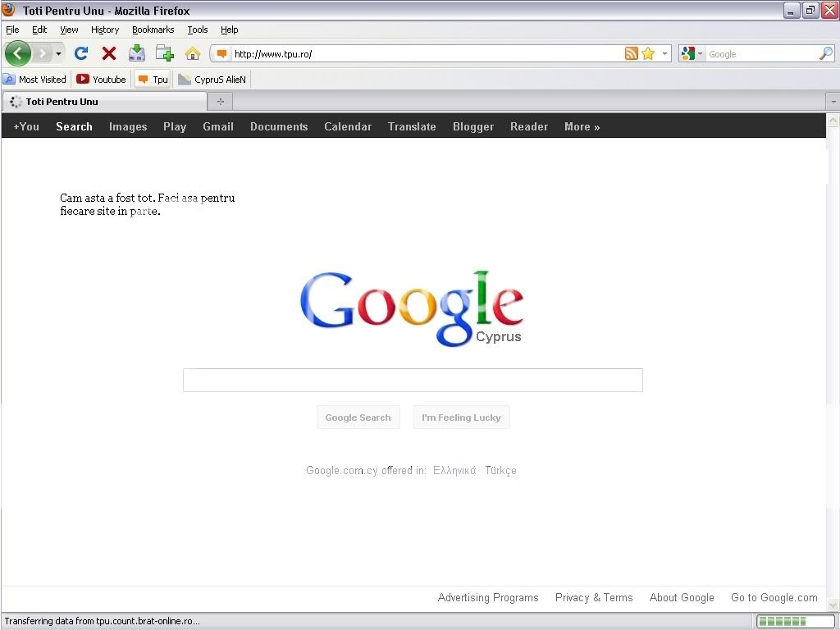The height and width of the screenshot is (630, 840).
Task: Open About Google link
Action: [682, 597]
